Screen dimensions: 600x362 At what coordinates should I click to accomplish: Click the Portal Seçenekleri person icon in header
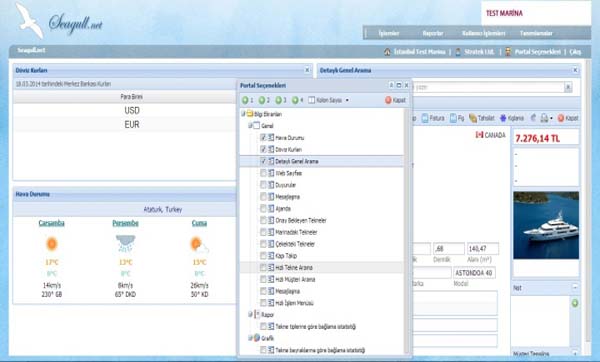508,52
